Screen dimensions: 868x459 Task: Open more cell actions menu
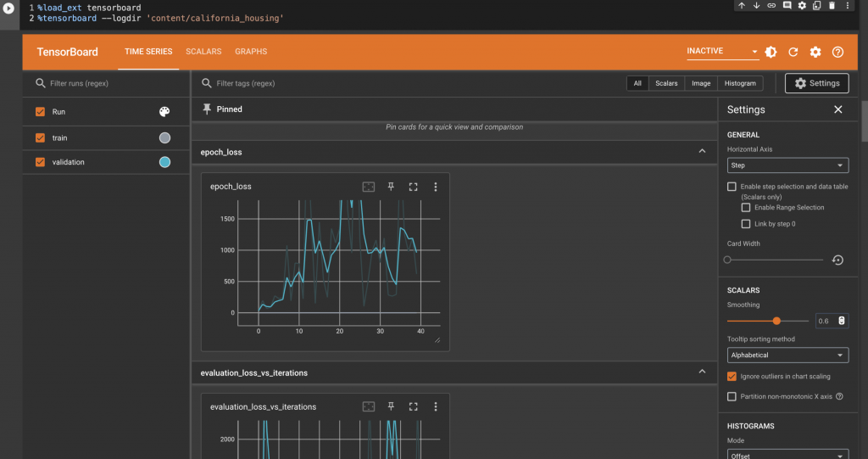[x=847, y=6]
